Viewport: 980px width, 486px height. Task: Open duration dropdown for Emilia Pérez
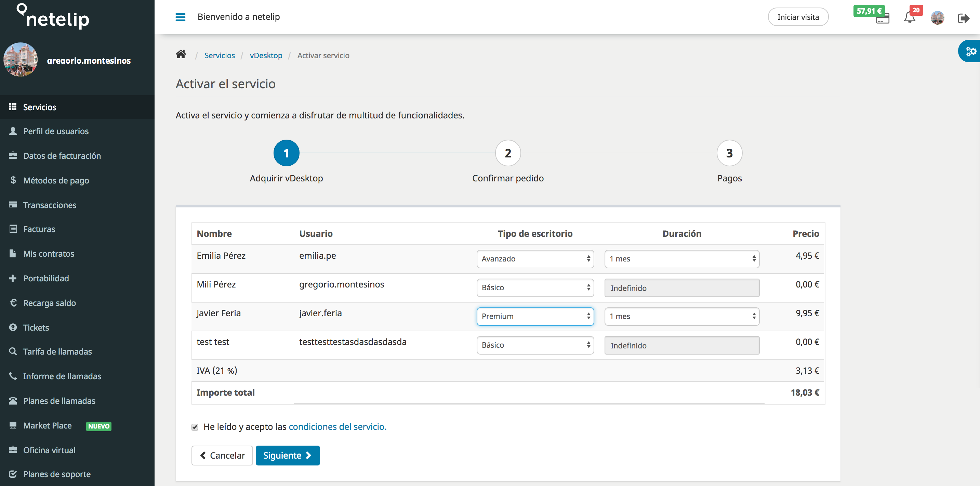pyautogui.click(x=682, y=259)
